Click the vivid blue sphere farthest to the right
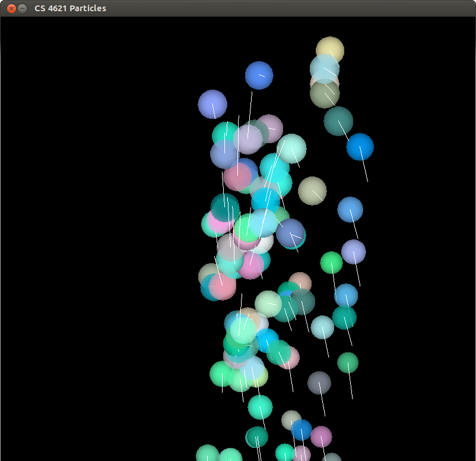Image resolution: width=476 pixels, height=461 pixels. pyautogui.click(x=360, y=147)
